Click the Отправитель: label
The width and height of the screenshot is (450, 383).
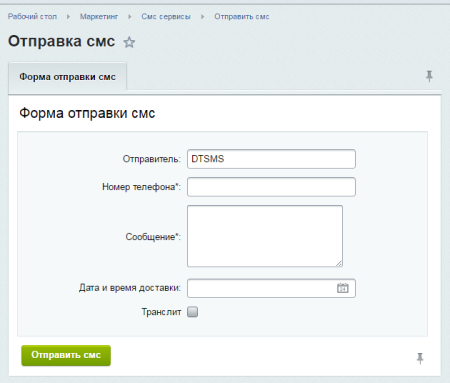tap(152, 159)
